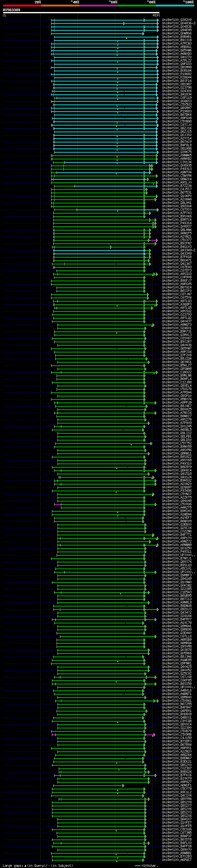Select the UniRef100_B7ZZ34 label
Viewport: 197px width, 868px height.
tap(177, 186)
